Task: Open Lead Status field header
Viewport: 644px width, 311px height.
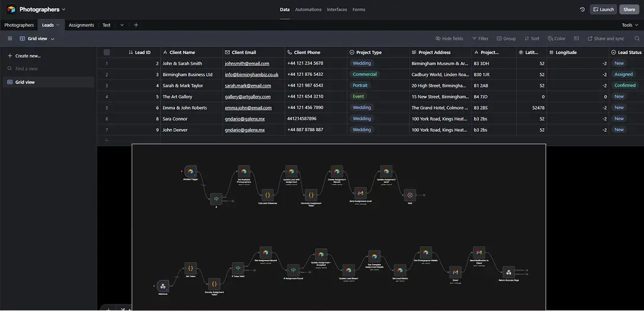Action: (626, 52)
